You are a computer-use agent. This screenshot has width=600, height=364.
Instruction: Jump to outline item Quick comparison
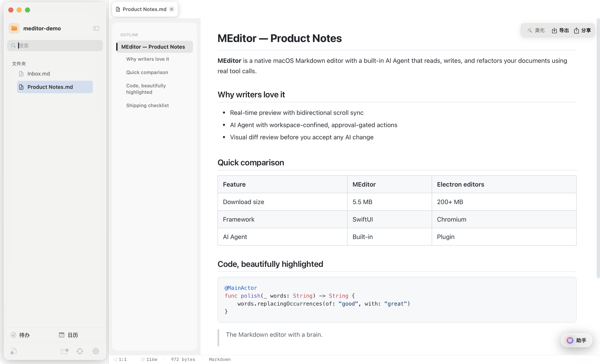147,73
